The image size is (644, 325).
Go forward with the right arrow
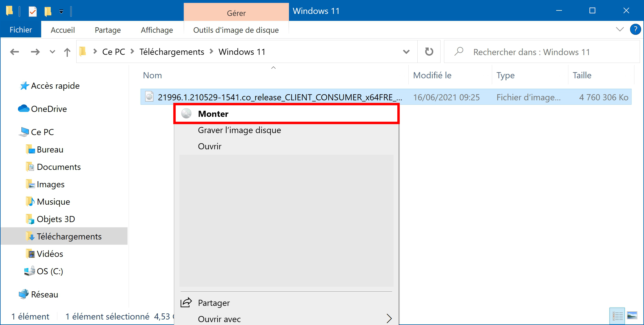35,52
